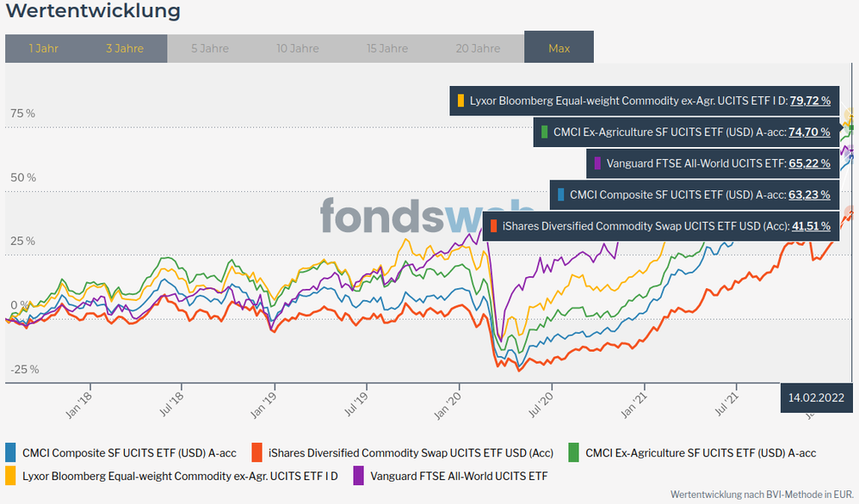The height and width of the screenshot is (504, 859).
Task: Click green CMCI Ex-Agriculture legend swatch
Action: 574,452
